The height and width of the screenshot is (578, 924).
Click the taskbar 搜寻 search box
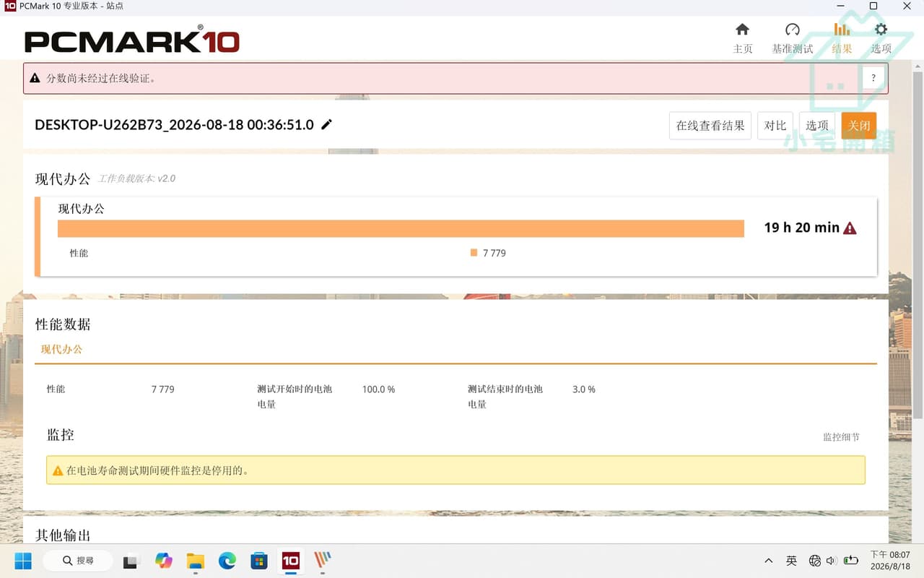click(78, 561)
